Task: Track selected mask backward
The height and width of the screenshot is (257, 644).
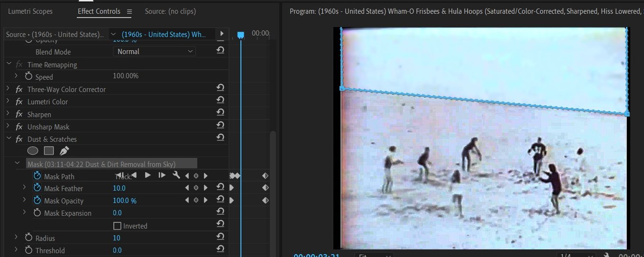Action: (x=134, y=175)
